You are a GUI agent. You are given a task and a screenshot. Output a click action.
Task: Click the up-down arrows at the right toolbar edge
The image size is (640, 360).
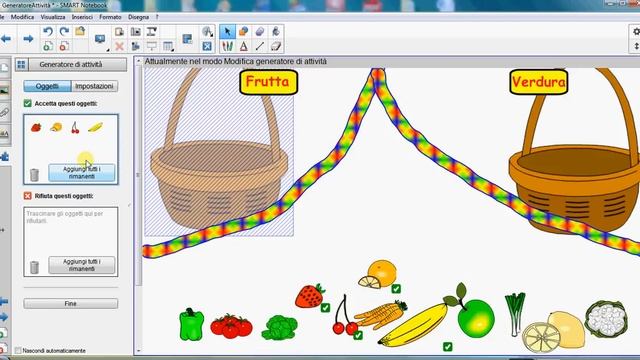pos(636,46)
